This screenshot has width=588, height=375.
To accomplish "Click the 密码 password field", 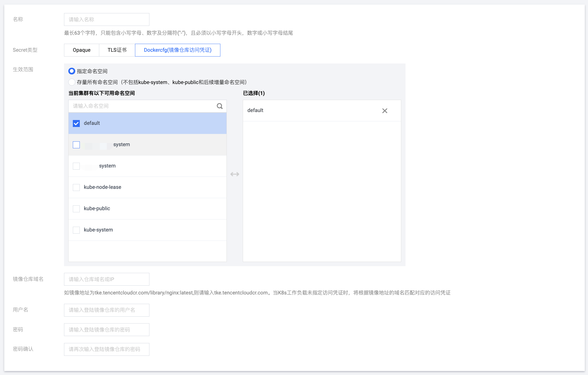I will click(107, 330).
